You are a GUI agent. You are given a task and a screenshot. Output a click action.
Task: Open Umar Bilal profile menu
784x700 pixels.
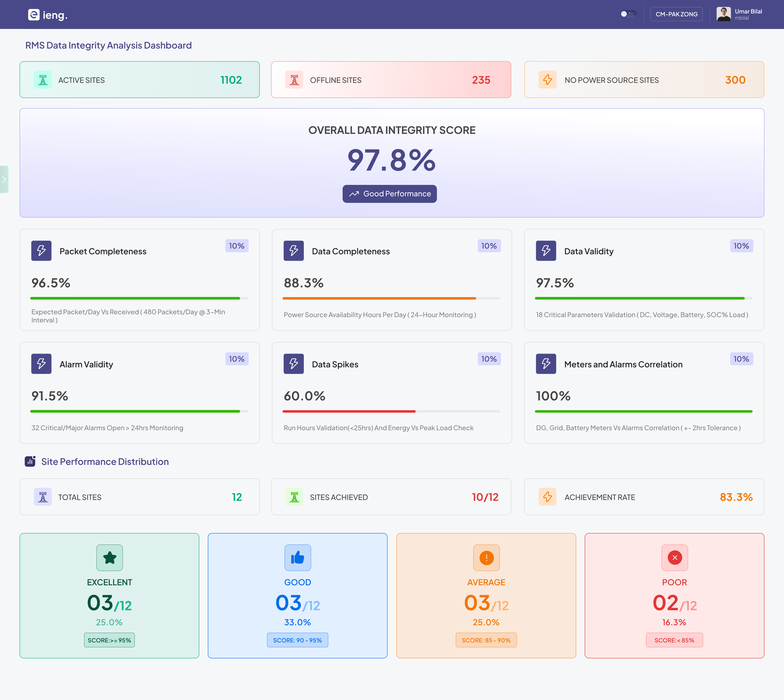[x=739, y=14]
